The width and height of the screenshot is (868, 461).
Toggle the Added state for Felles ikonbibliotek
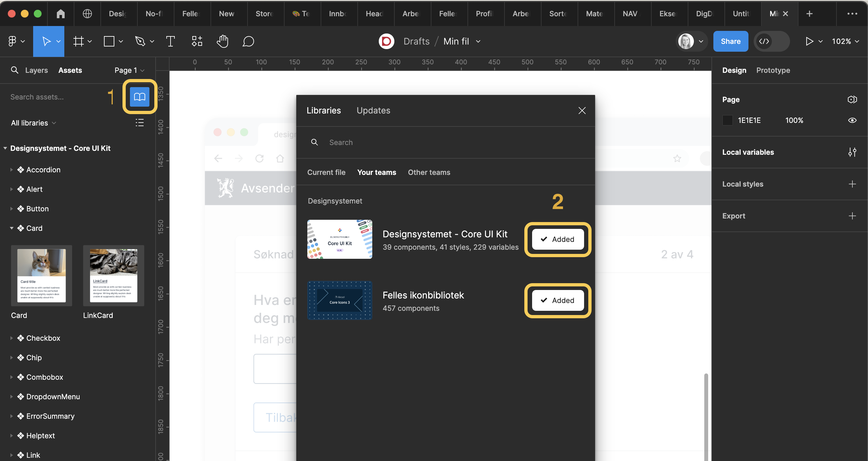click(x=558, y=300)
